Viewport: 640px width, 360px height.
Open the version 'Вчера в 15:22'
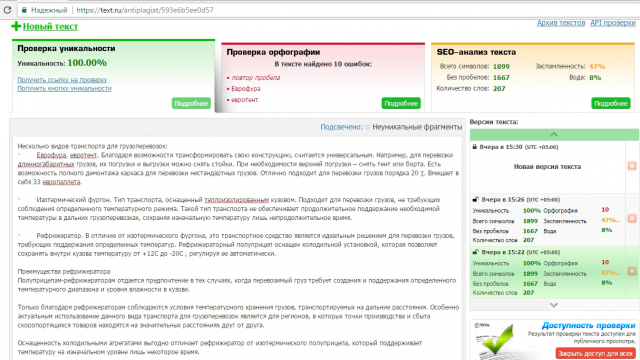(521, 252)
